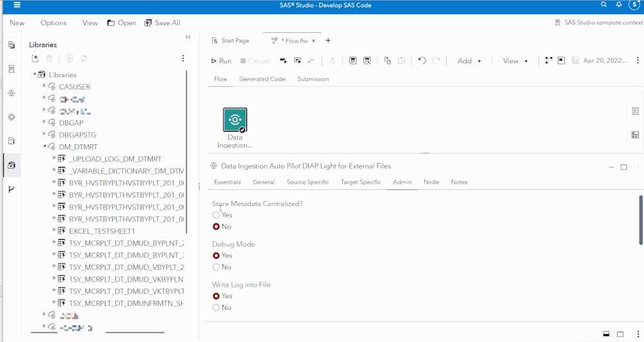The width and height of the screenshot is (644, 342).
Task: Click the fit-to-window icon in flow toolbar
Action: [561, 61]
